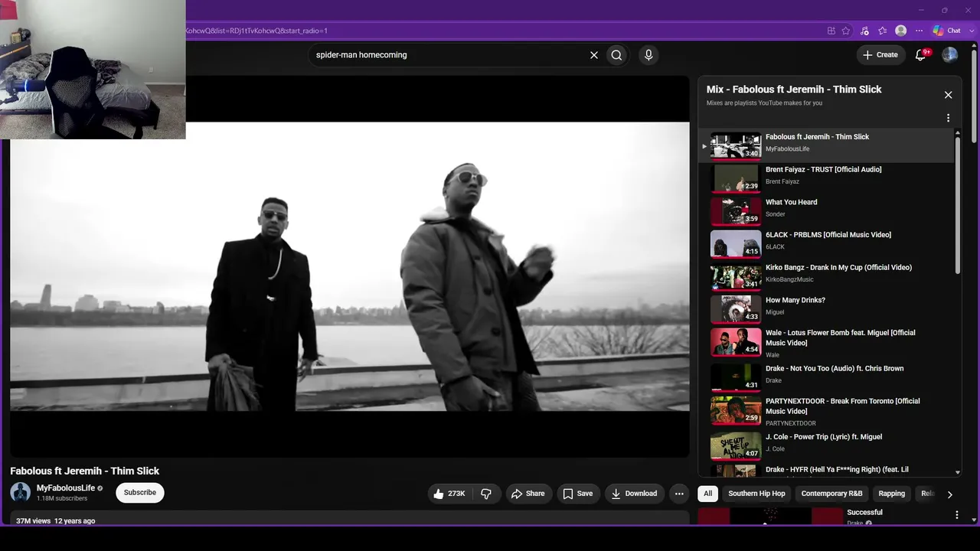Select the Southern Hip Hop chip
Image resolution: width=980 pixels, height=551 pixels.
(x=756, y=494)
